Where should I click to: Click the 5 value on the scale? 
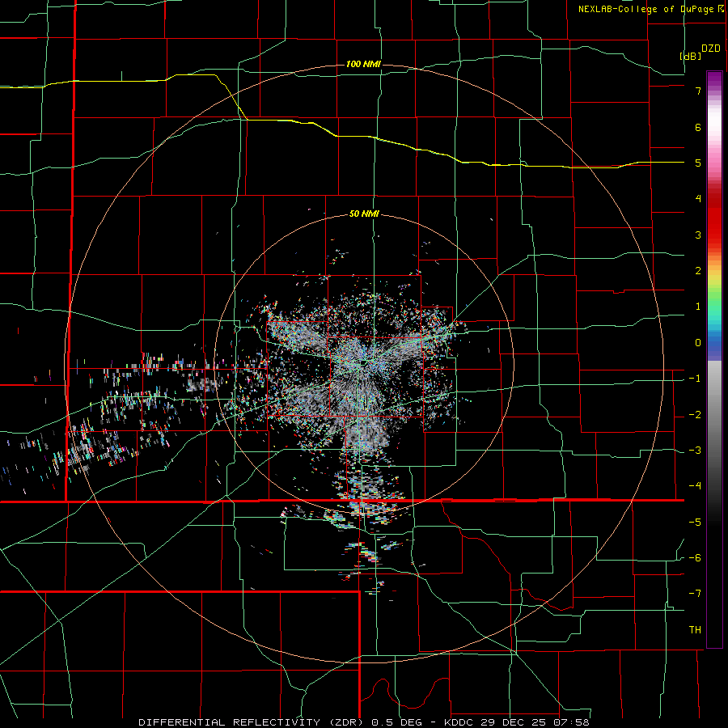[698, 163]
